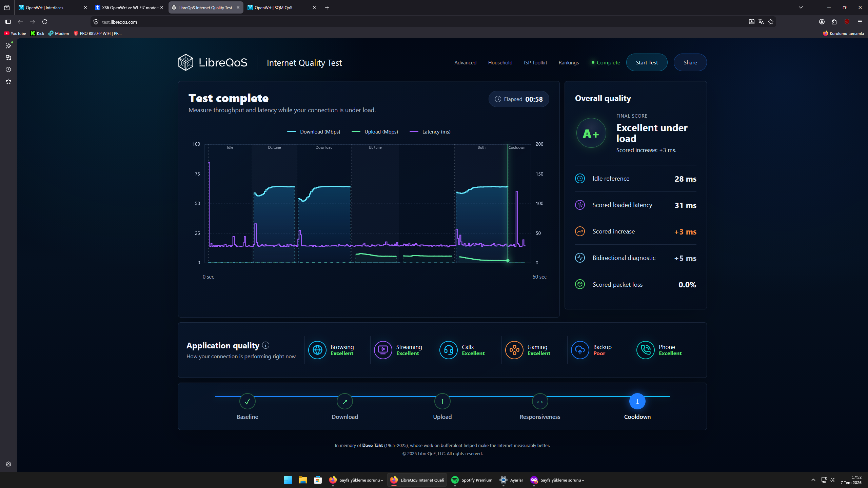Click the Share button

point(690,62)
